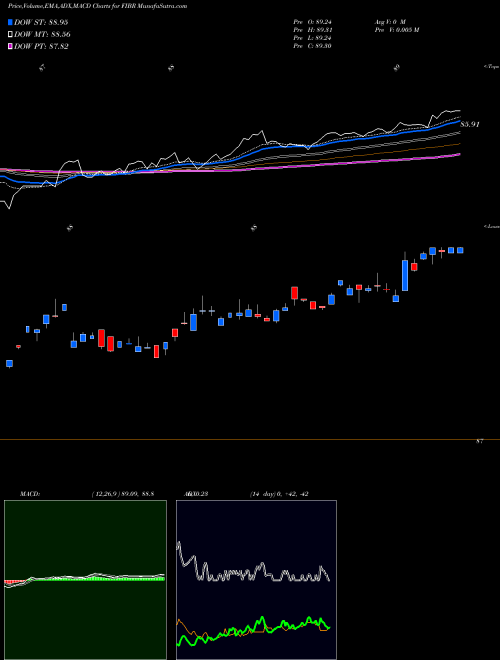Click the Pre V: 0.005 M label
This screenshot has height=660, width=500.
[396, 30]
